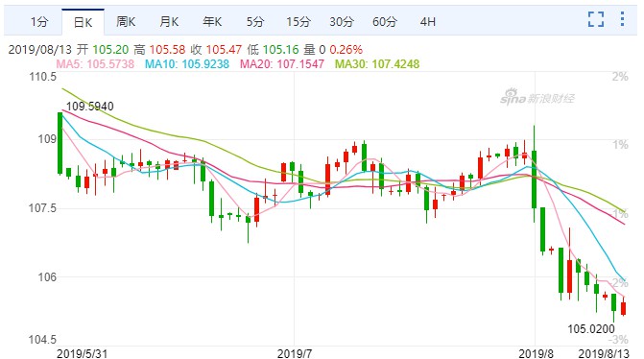Image resolution: width=644 pixels, height=359 pixels.
Task: Click the 2019/5/31 date axis label
Action: 82,353
